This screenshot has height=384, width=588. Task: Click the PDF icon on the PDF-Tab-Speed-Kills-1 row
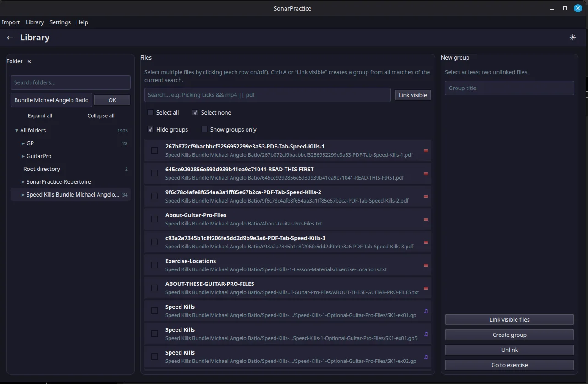pyautogui.click(x=426, y=151)
